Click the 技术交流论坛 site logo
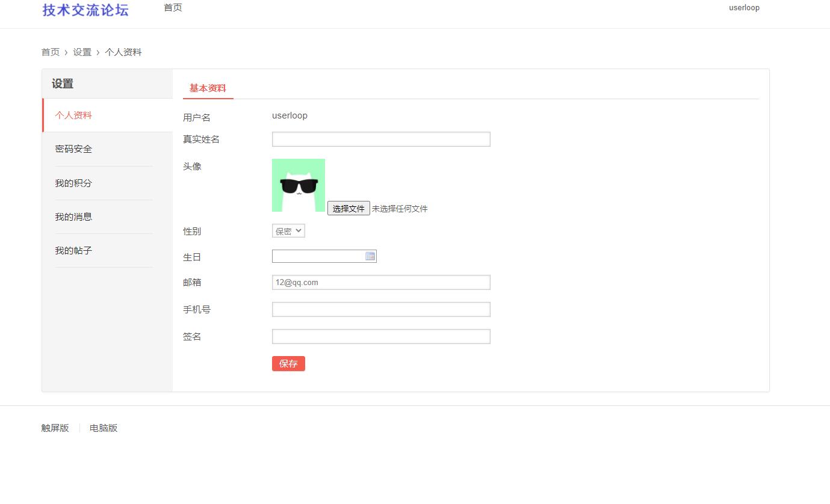The width and height of the screenshot is (830, 504). tap(84, 10)
